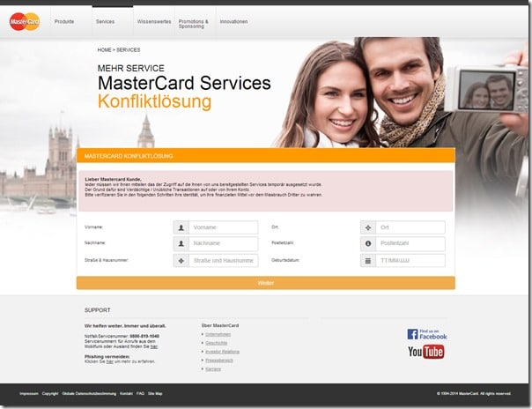Open the Find us on Facebook badge
Viewport: 532px width, 409px height.
(427, 334)
